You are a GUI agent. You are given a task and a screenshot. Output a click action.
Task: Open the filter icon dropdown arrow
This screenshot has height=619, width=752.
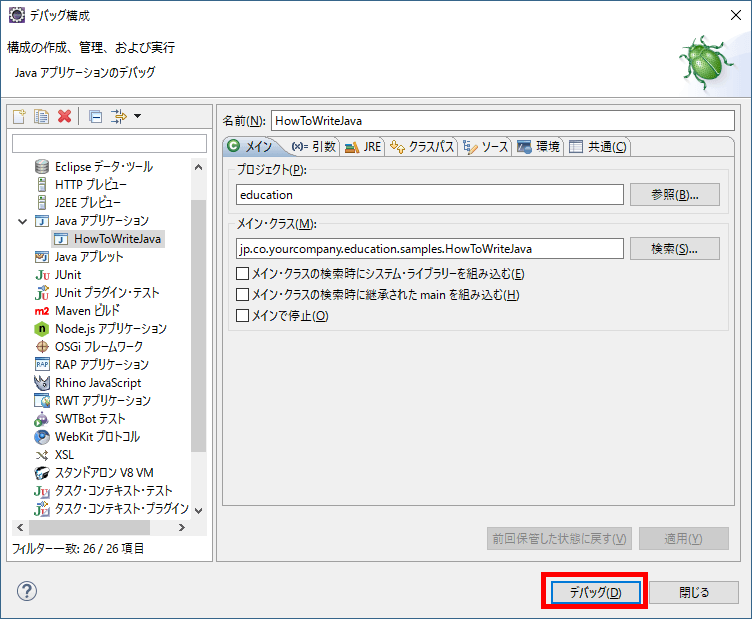pyautogui.click(x=138, y=116)
